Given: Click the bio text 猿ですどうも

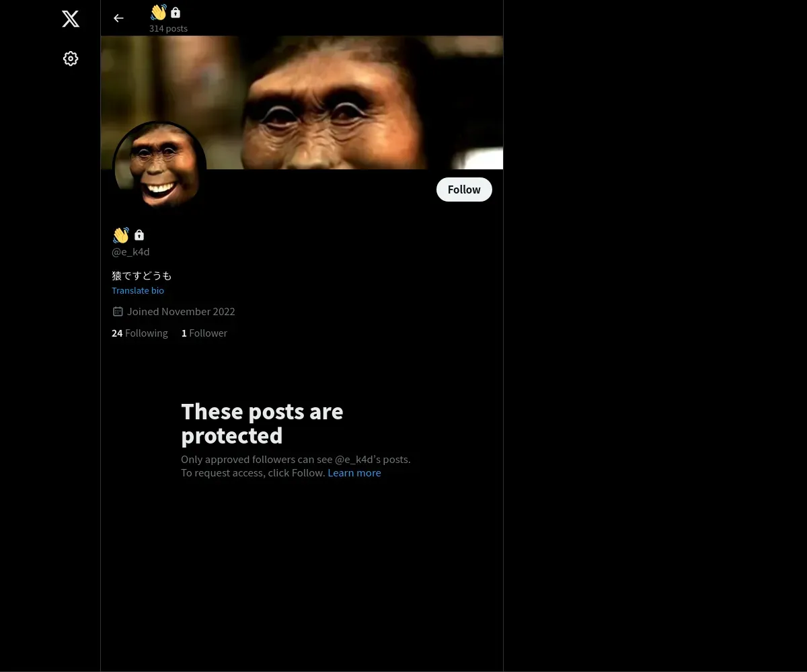Looking at the screenshot, I should coord(142,276).
